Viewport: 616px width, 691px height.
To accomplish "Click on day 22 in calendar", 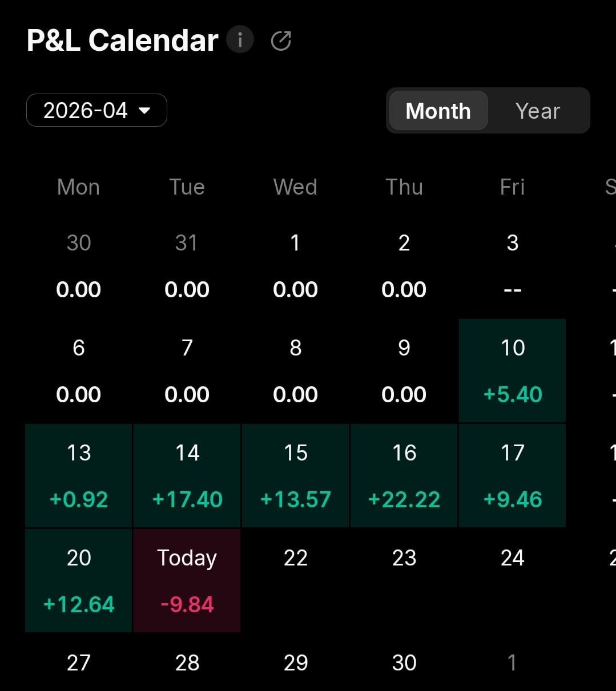I will 295,571.
